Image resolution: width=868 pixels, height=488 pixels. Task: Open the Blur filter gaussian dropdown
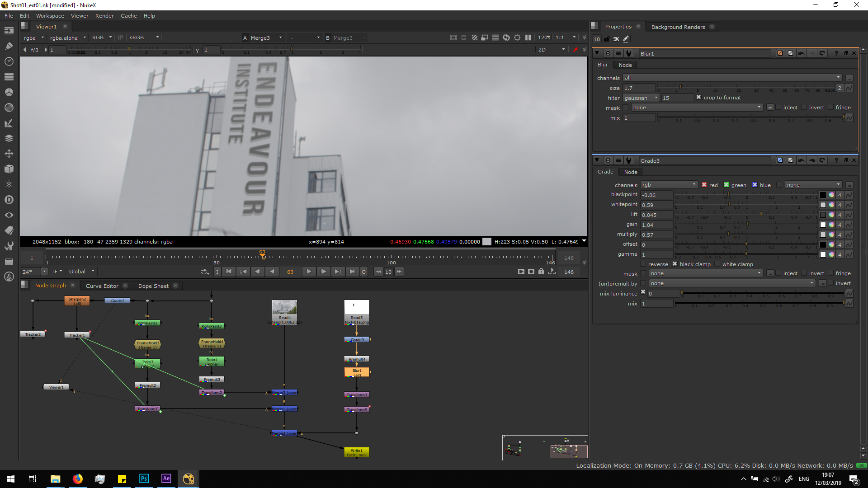tap(641, 98)
